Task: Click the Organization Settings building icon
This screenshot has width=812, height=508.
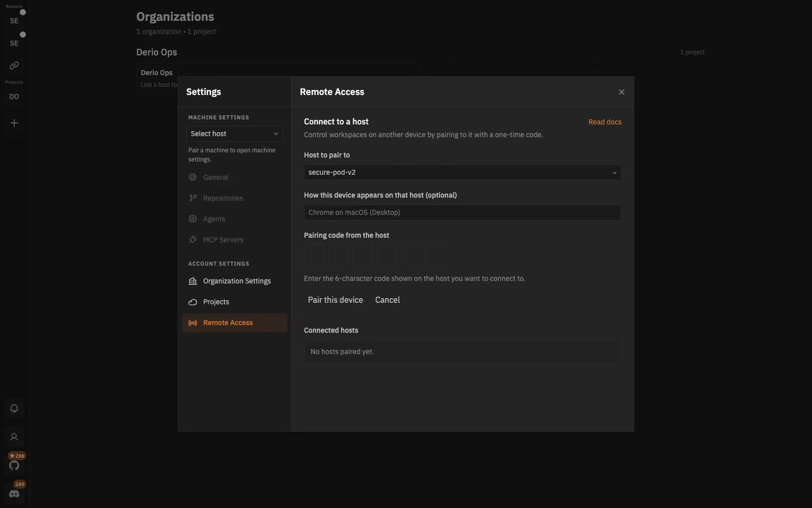Action: coord(193,281)
